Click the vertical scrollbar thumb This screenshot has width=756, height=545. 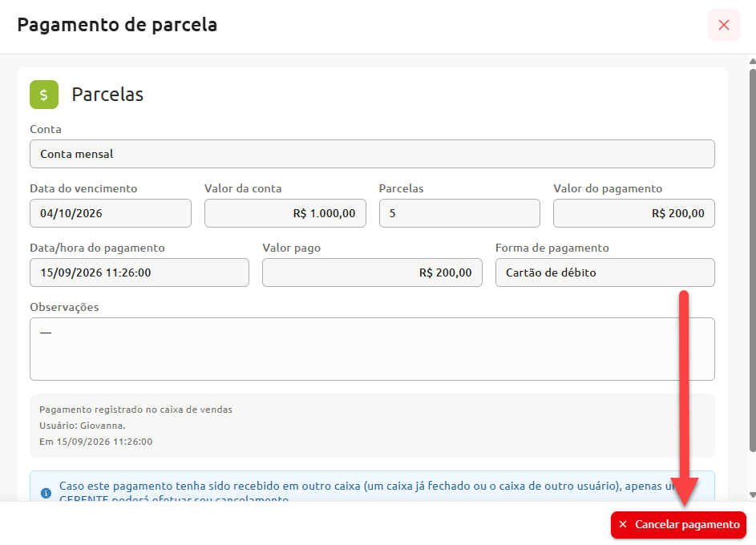click(x=753, y=260)
